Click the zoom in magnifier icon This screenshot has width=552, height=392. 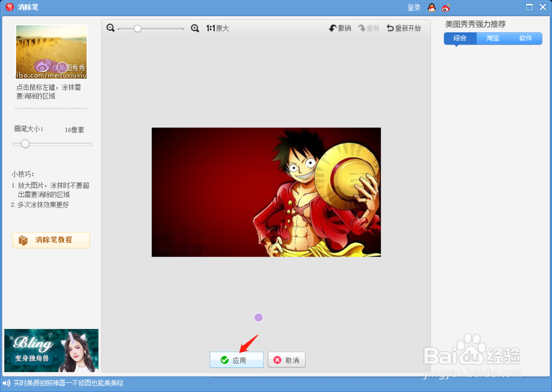195,28
